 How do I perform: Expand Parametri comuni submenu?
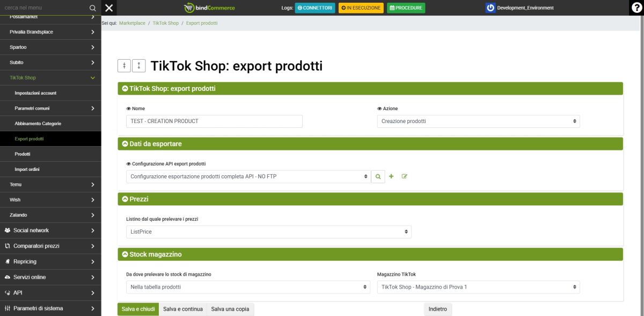pyautogui.click(x=50, y=109)
